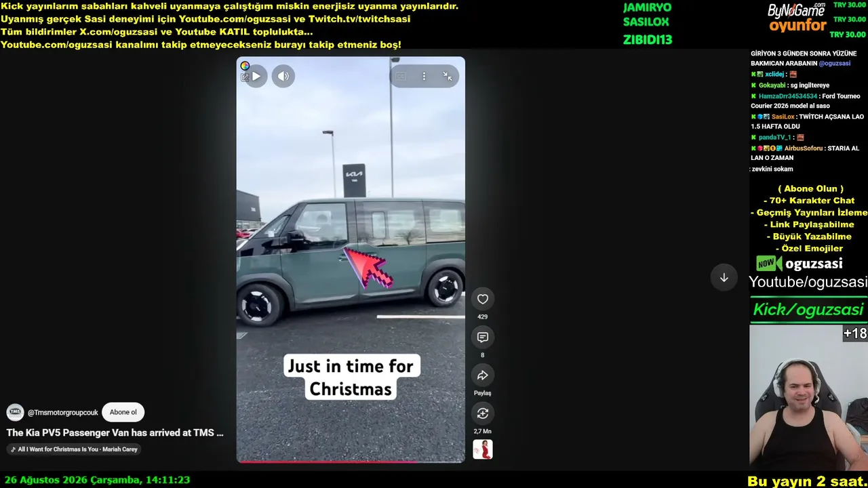Click the Just in time for Christmas caption

click(351, 377)
